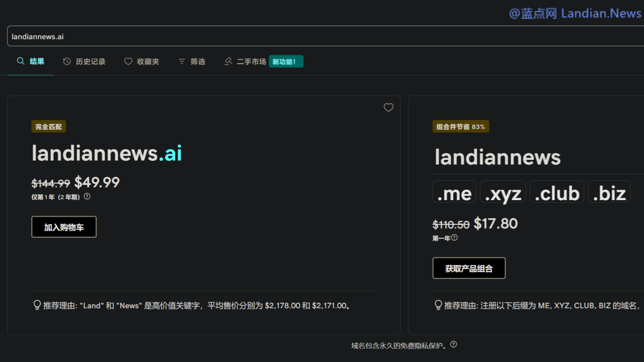Click help icon next to privacy protection notice

point(453,344)
